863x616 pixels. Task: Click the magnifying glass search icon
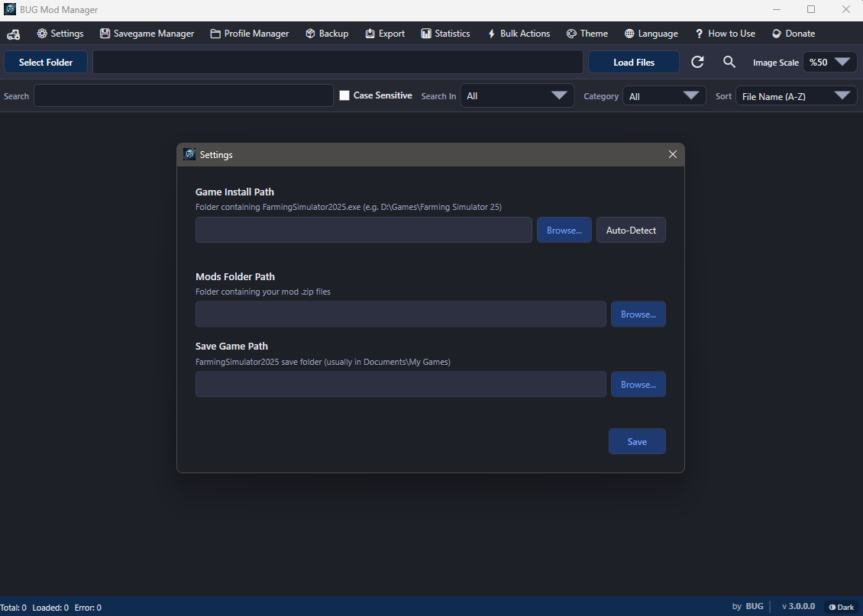click(x=729, y=63)
